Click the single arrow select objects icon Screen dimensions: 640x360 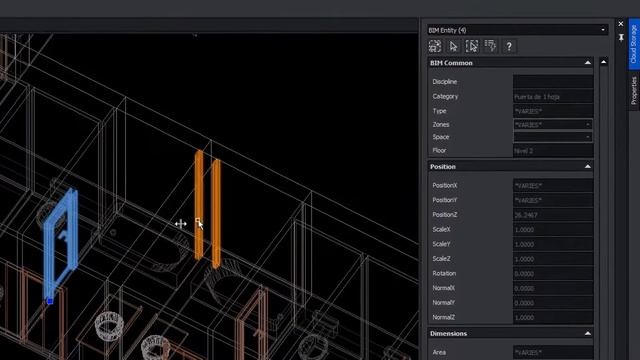tap(453, 46)
